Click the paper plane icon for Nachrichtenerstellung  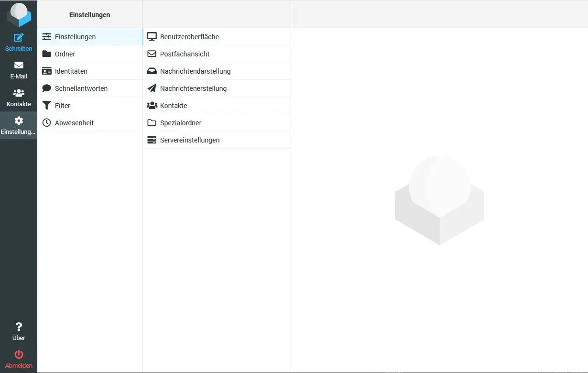tap(152, 88)
